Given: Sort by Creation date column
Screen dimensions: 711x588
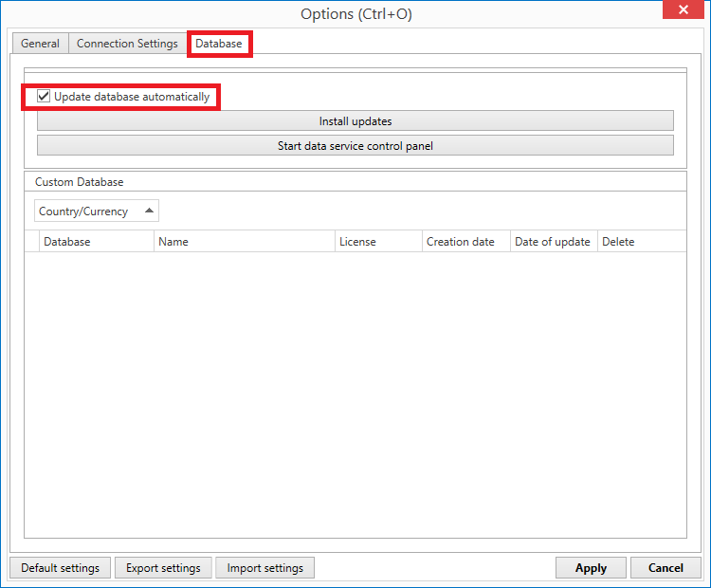Looking at the screenshot, I should pyautogui.click(x=466, y=242).
